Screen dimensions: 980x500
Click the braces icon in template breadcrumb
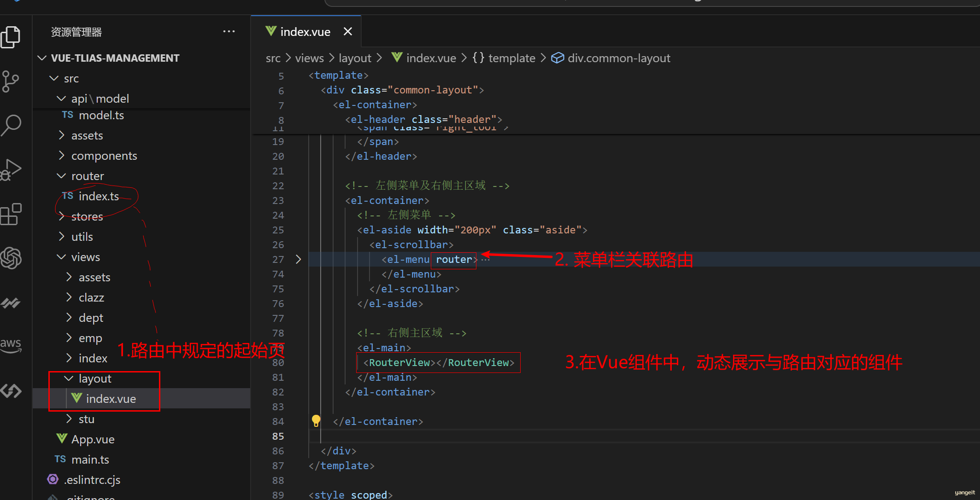(478, 58)
